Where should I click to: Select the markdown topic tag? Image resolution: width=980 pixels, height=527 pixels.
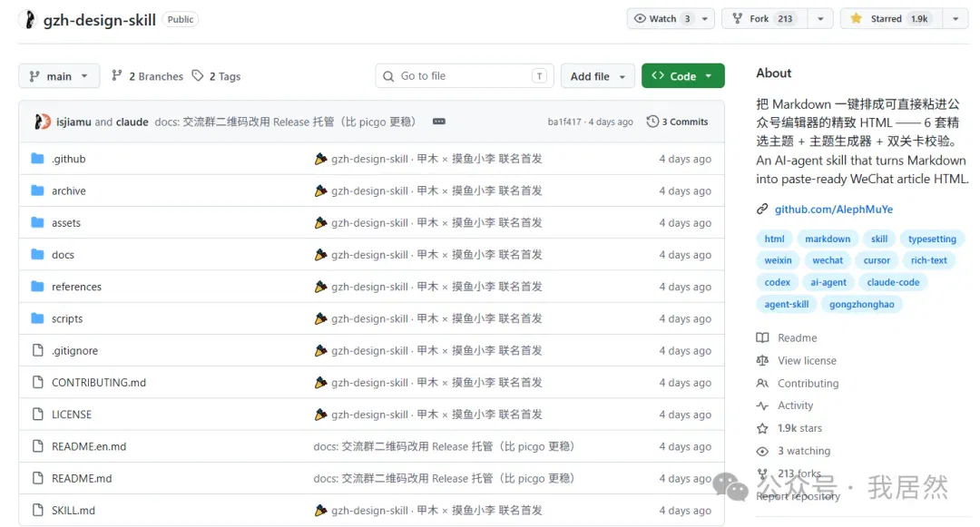point(828,239)
